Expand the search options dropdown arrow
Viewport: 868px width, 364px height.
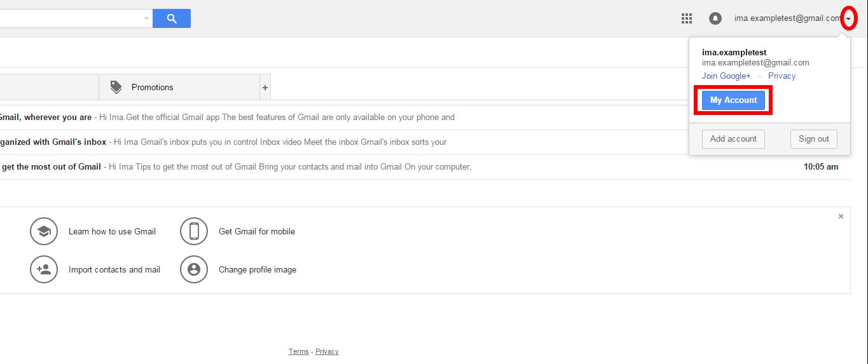147,18
